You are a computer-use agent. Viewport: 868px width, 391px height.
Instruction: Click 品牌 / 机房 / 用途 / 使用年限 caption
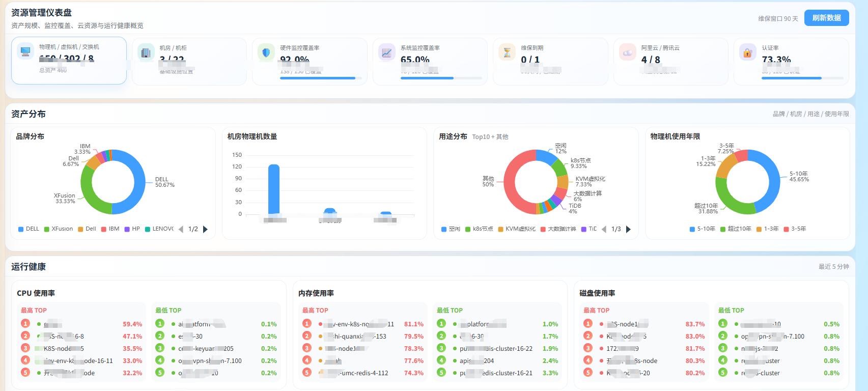(x=810, y=114)
